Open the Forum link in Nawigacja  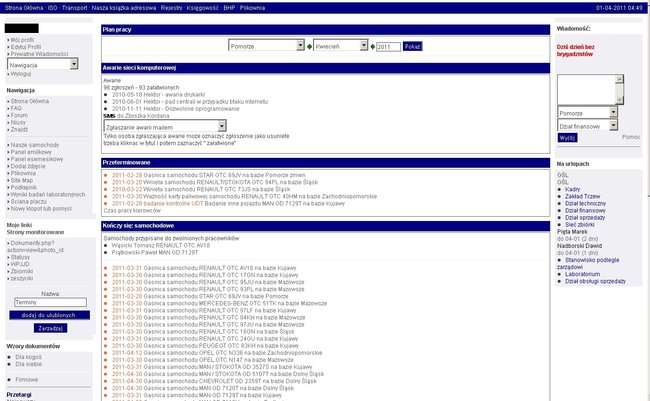pyautogui.click(x=21, y=114)
